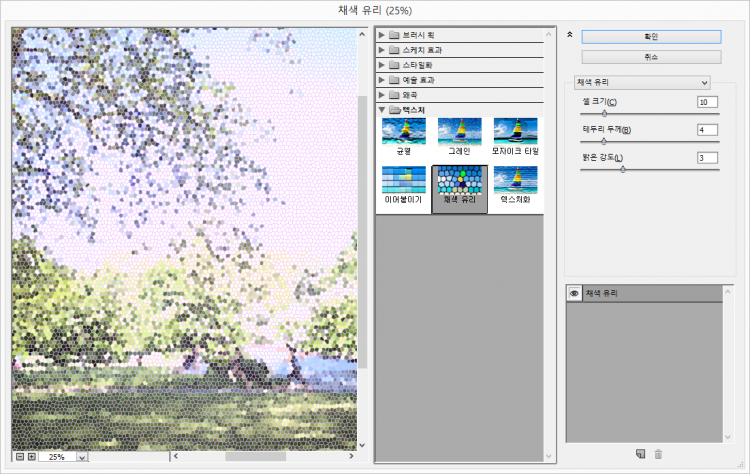Screen dimensions: 750x474
Task: Click the 확인 (OK) button
Action: pyautogui.click(x=651, y=36)
